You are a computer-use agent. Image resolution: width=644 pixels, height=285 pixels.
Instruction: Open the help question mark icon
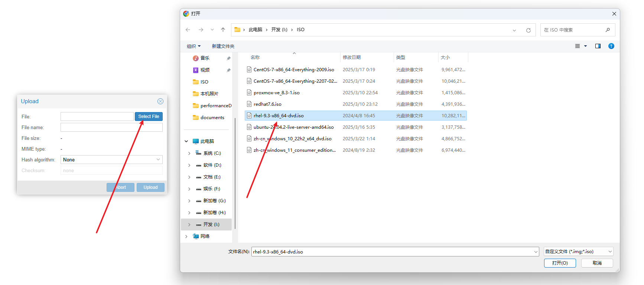point(611,46)
